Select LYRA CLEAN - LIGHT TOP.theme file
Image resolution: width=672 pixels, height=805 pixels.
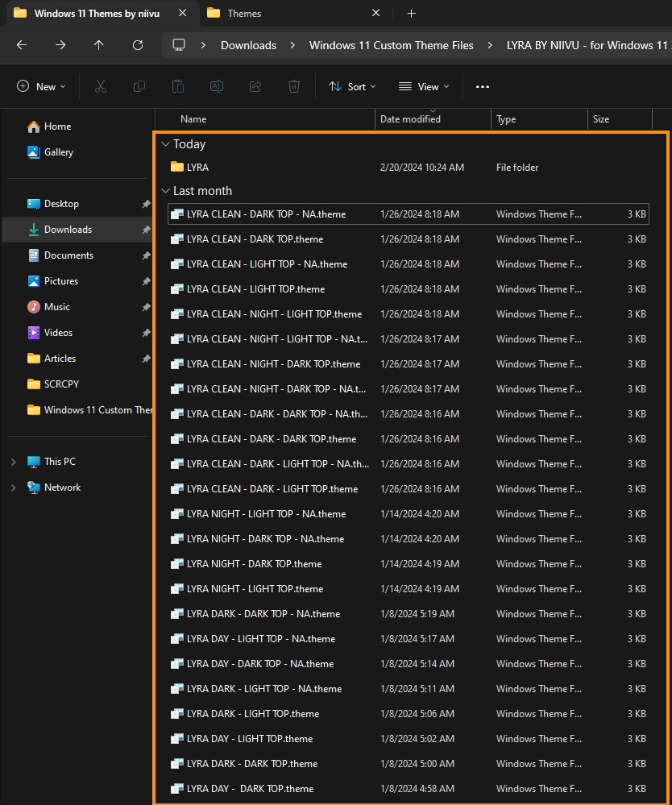point(409,289)
